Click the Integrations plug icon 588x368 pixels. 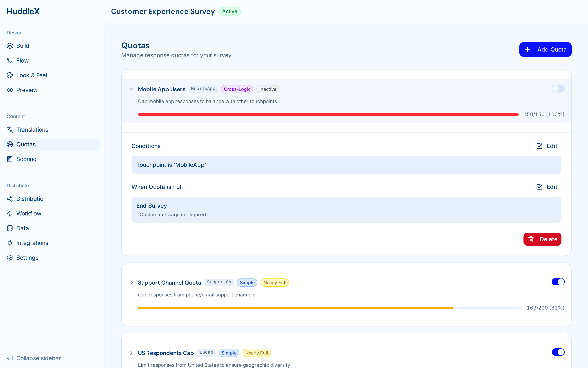[10, 243]
